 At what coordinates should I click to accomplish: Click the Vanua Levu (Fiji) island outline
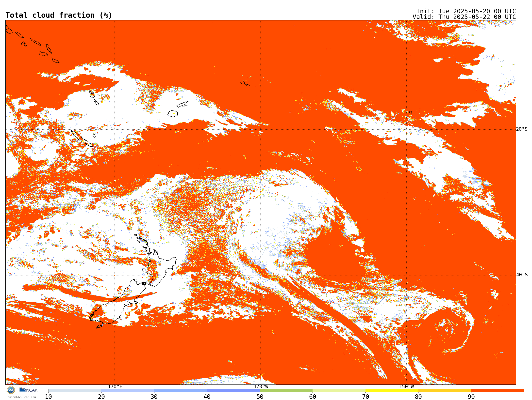pos(183,104)
